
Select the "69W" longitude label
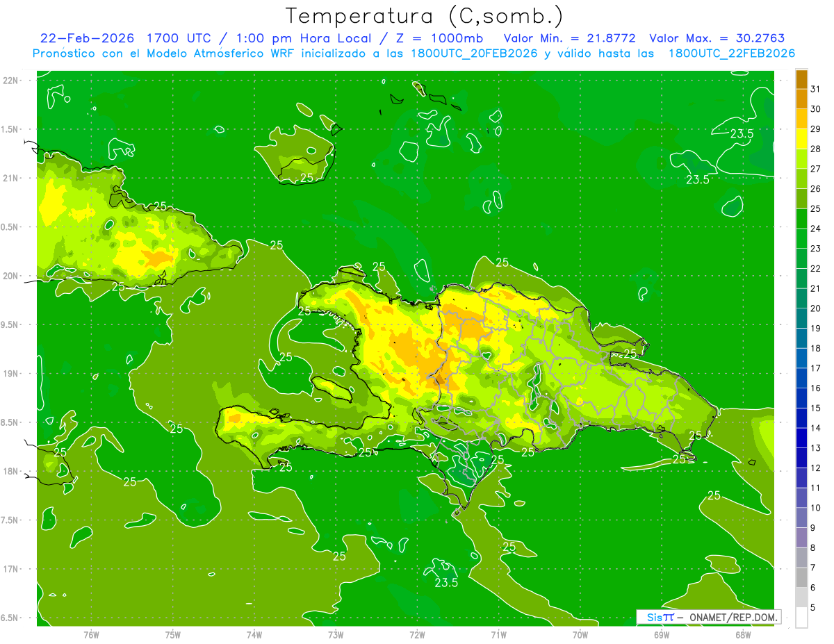(x=662, y=635)
